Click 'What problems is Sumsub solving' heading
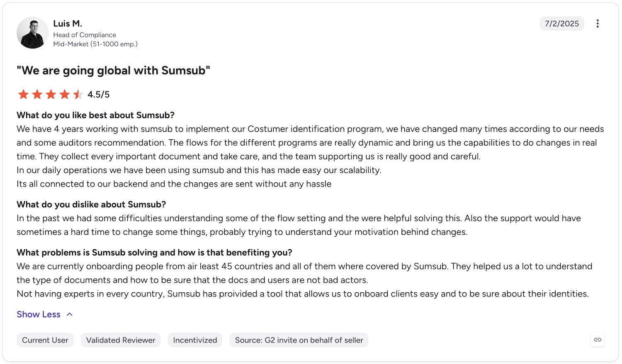 coord(154,252)
